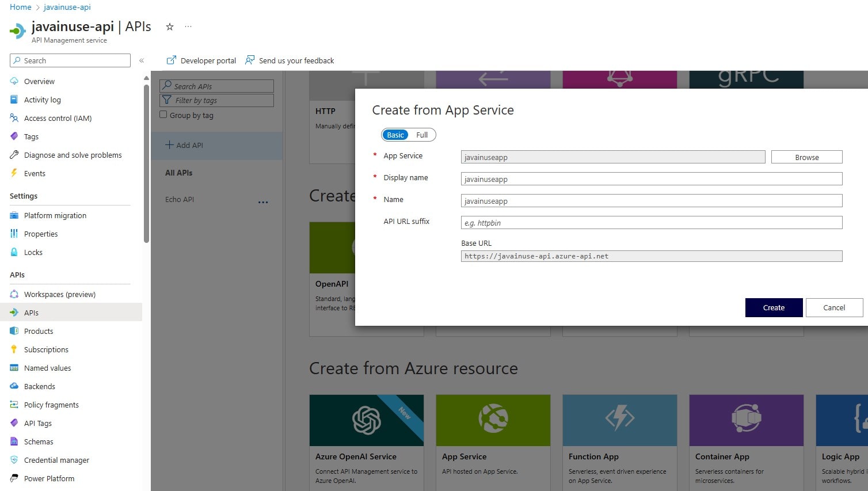The width and height of the screenshot is (868, 491).
Task: Open Products in the sidebar menu
Action: (x=71, y=331)
